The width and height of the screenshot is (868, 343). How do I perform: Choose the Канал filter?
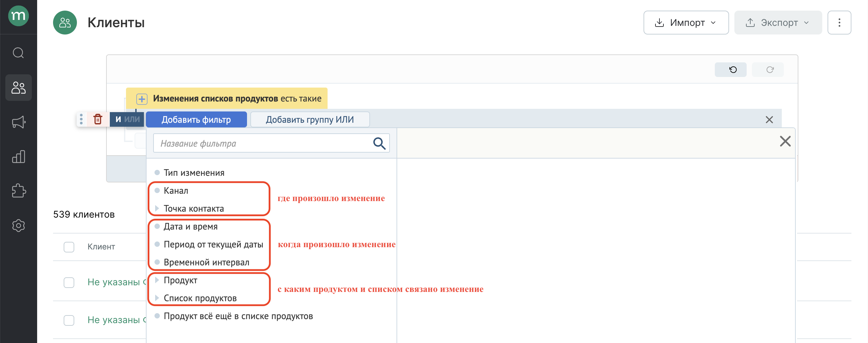pos(176,190)
